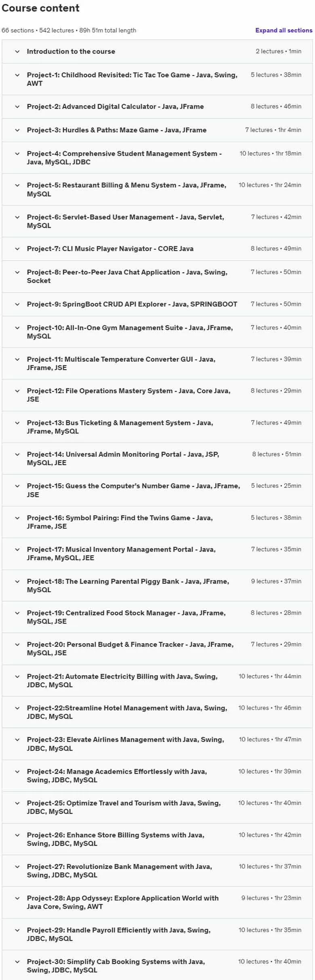Click chevron next to Project-3 Maze Game
The height and width of the screenshot is (980, 315).
pyautogui.click(x=17, y=130)
